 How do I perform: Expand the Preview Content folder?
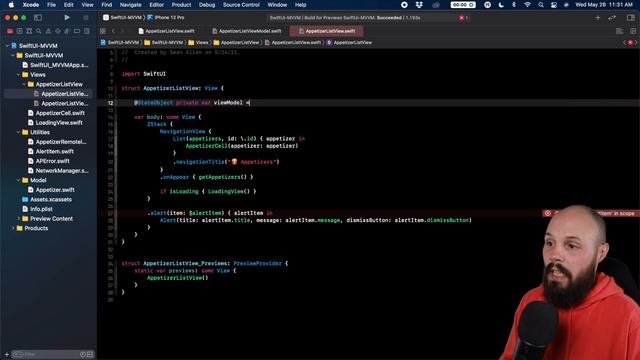coord(19,219)
